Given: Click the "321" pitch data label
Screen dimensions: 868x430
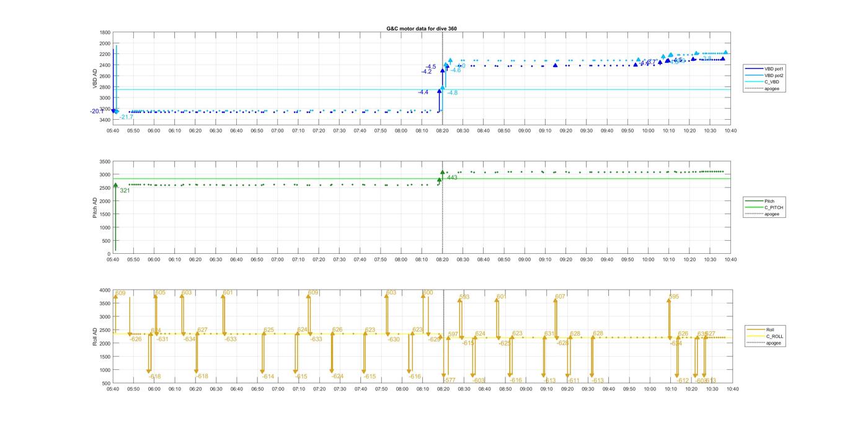Looking at the screenshot, I should (x=125, y=191).
